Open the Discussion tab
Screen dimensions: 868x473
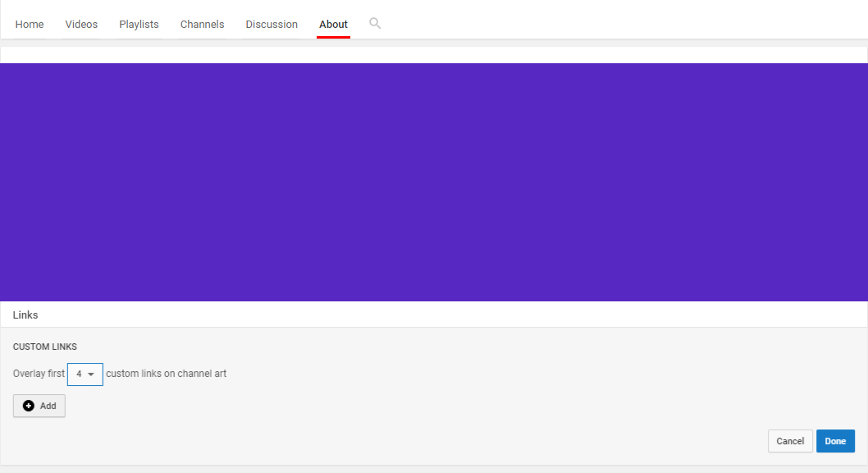[272, 24]
